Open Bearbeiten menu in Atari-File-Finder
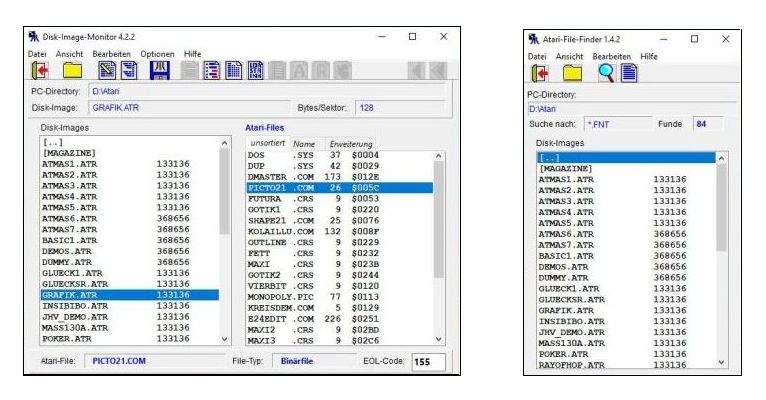 (x=612, y=57)
